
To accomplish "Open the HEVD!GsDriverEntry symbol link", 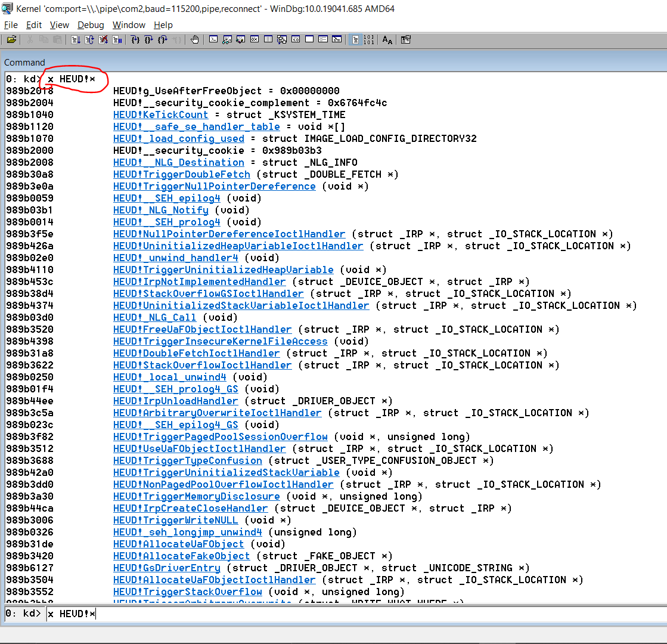I will click(167, 568).
